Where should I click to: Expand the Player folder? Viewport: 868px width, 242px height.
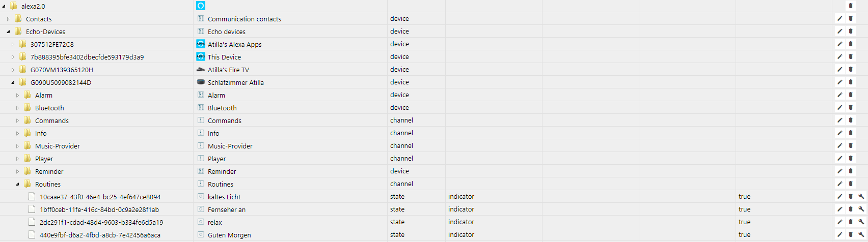point(17,159)
